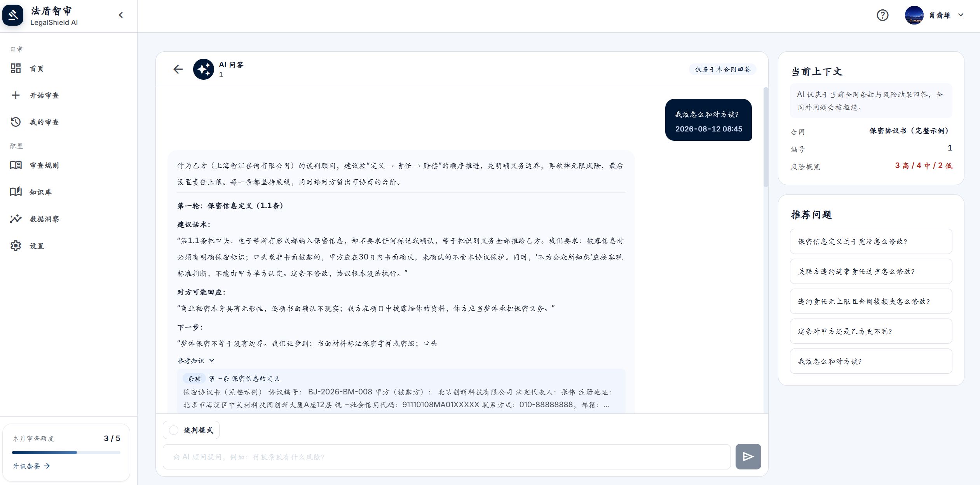The height and width of the screenshot is (485, 980).
Task: Click the 知识库 book icon
Action: pos(16,192)
